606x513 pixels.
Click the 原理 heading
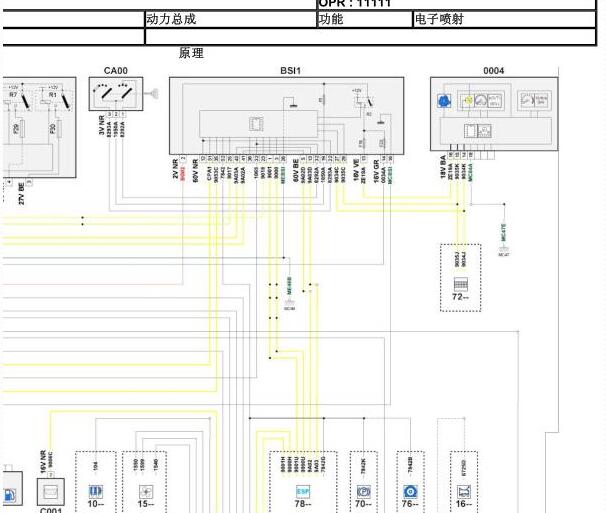click(x=191, y=53)
